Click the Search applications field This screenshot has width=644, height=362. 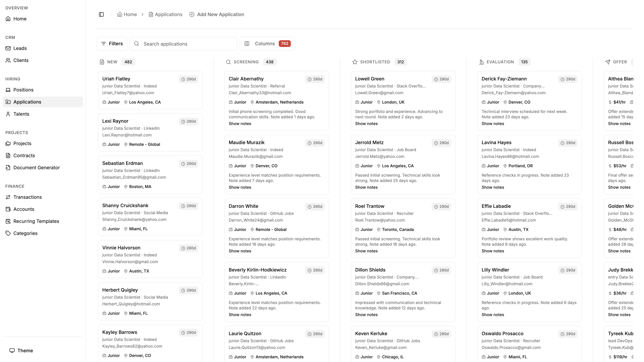click(x=183, y=44)
